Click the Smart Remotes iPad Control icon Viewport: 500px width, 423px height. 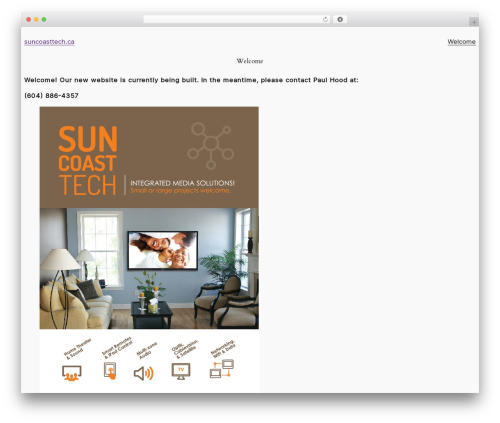click(110, 371)
